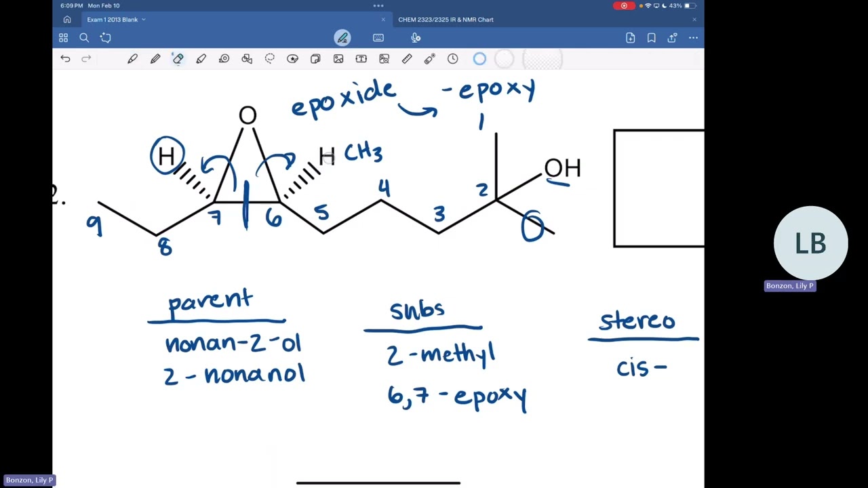Viewport: 868px width, 488px height.
Task: Close the IR & NMR Chart tab
Action: pos(694,20)
